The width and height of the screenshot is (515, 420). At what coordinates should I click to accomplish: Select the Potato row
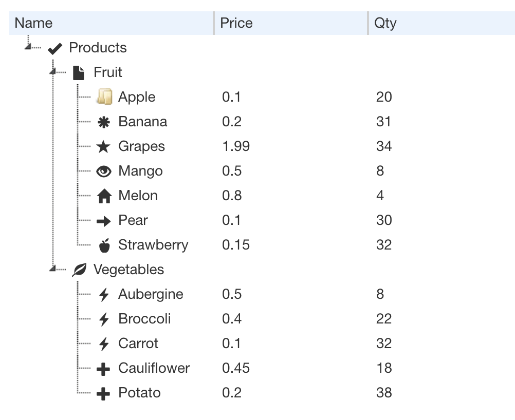262,393
